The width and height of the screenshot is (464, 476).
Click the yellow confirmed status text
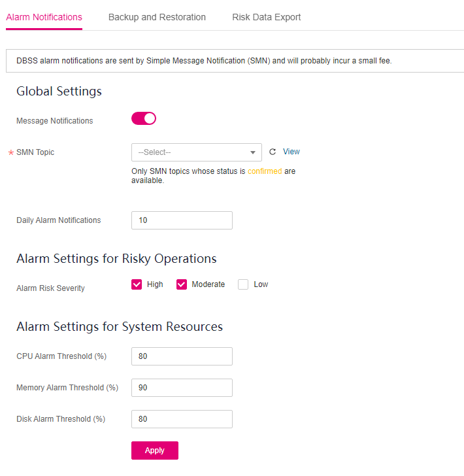coord(265,171)
